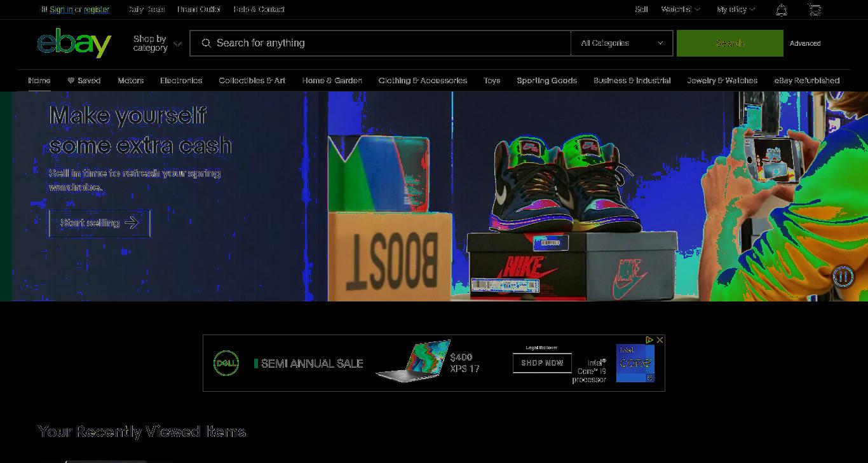Open Sporting Goods category
Screen dimensions: 868x463
(x=547, y=81)
